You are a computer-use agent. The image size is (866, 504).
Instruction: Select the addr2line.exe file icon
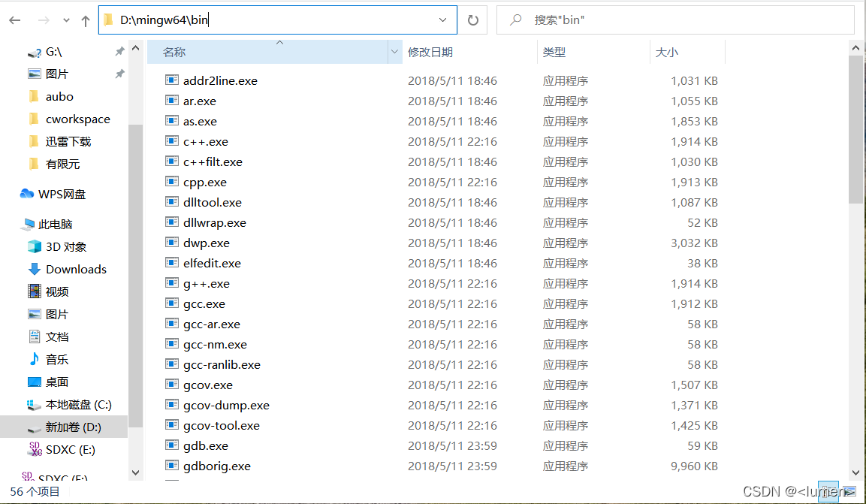[172, 80]
